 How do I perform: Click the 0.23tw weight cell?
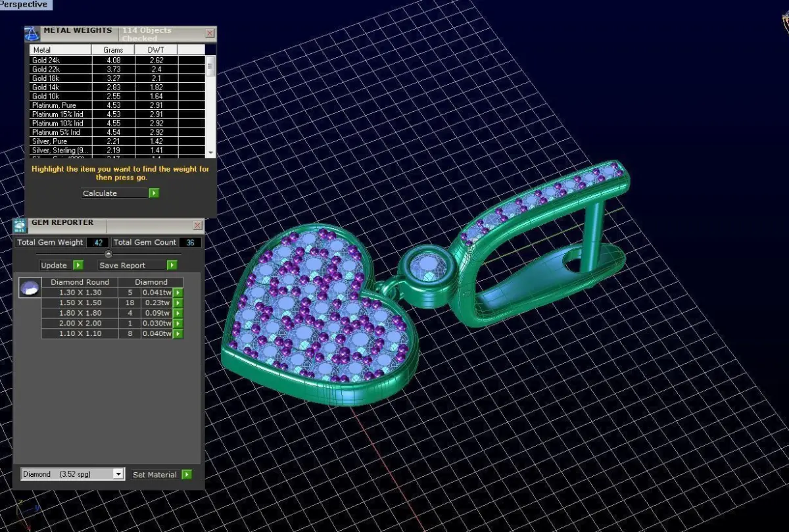pyautogui.click(x=156, y=303)
